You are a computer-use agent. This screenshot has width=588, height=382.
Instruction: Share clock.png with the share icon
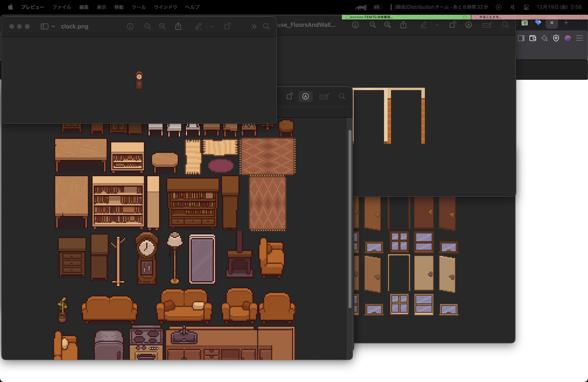[x=178, y=26]
